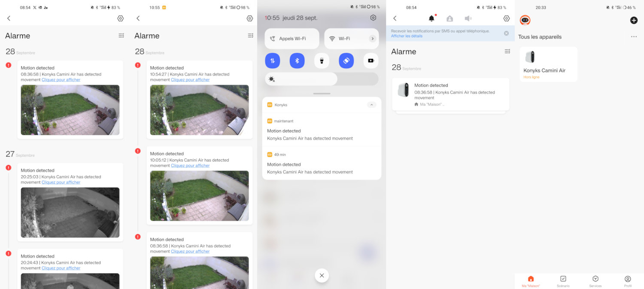Open 'Cliquez pour afficher' link for 20:25:03 event
The image size is (644, 289).
[x=61, y=182]
